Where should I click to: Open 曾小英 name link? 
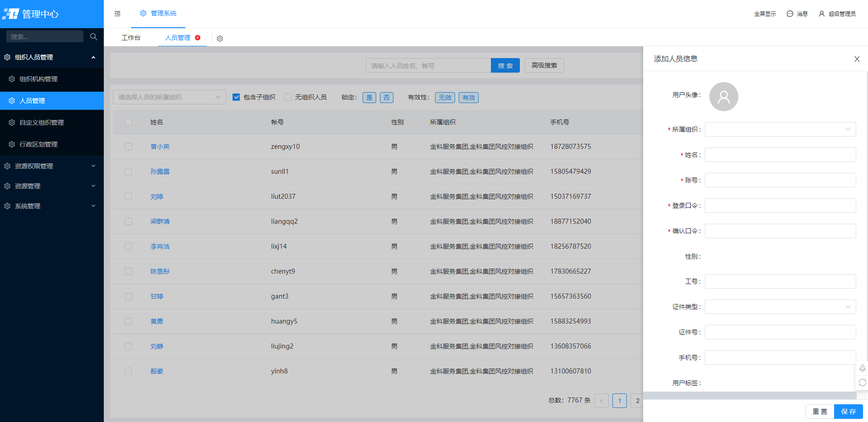(160, 147)
